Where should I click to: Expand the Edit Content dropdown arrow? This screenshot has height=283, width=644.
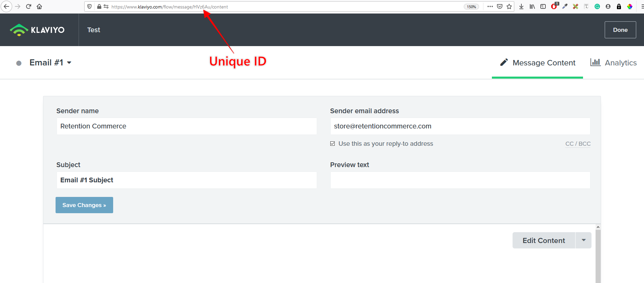[583, 240]
